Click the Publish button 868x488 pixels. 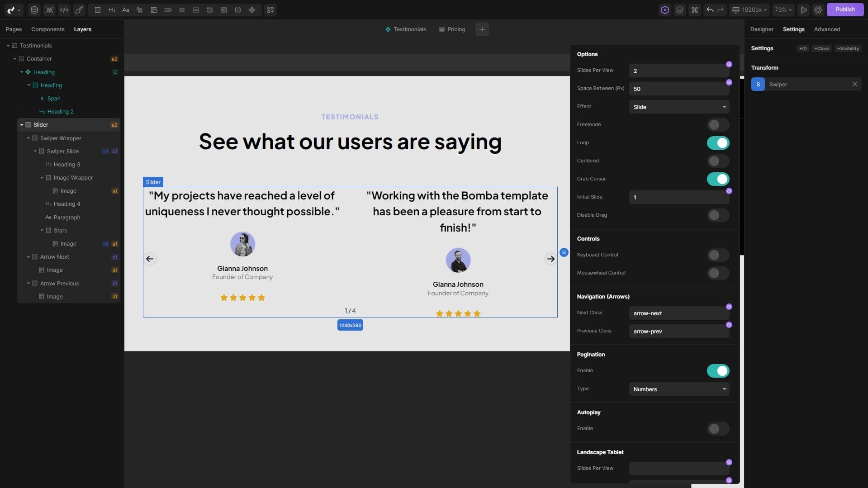pos(844,9)
